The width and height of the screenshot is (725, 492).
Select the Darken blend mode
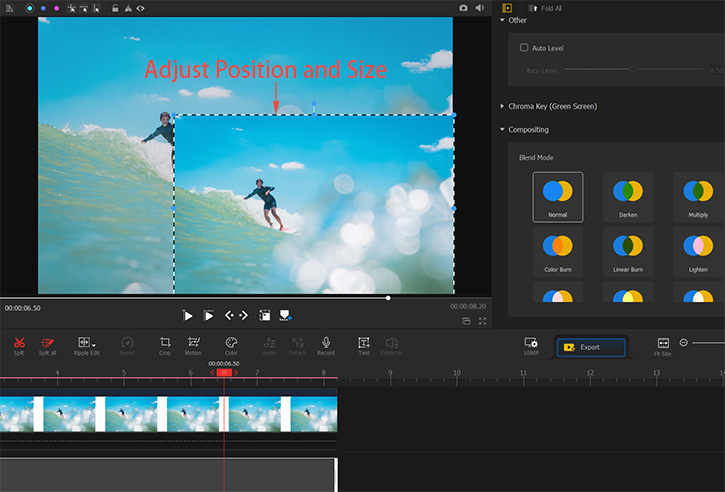627,196
